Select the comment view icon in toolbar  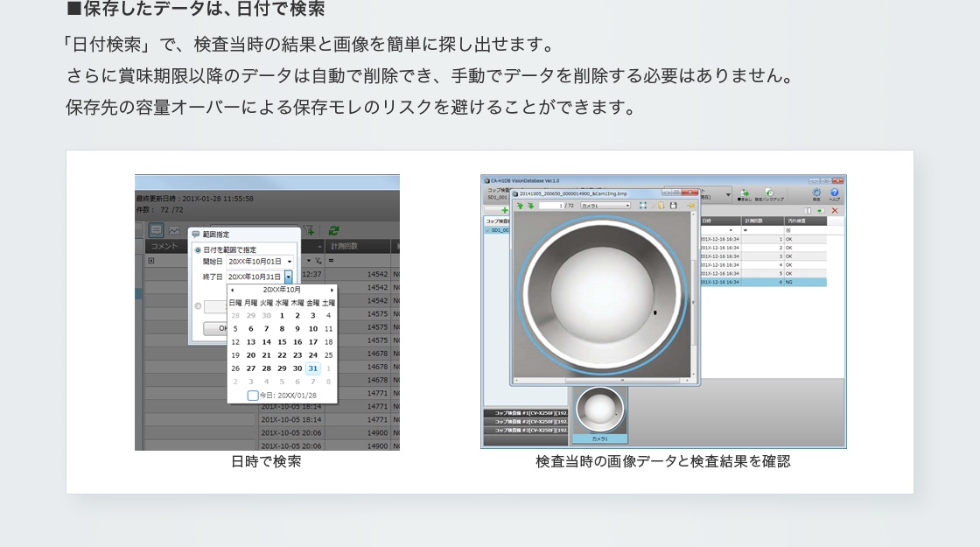[156, 230]
